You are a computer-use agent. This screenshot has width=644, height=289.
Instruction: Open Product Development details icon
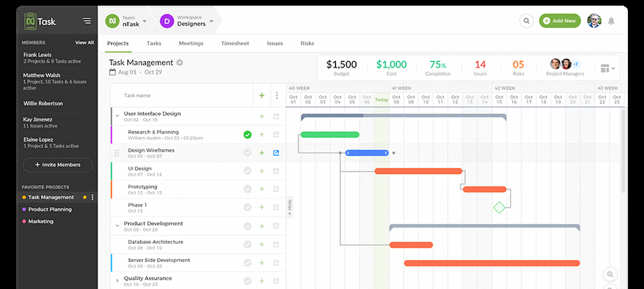[x=276, y=226]
